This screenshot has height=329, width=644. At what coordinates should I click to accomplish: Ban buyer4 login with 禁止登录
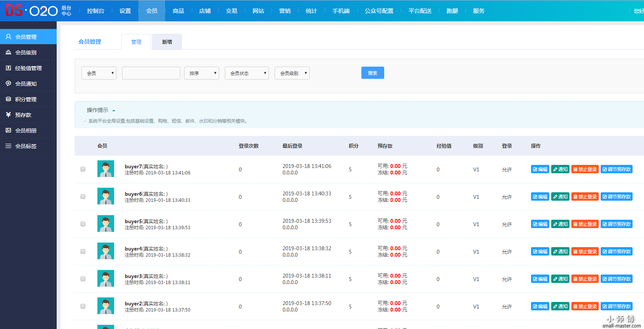pos(585,251)
